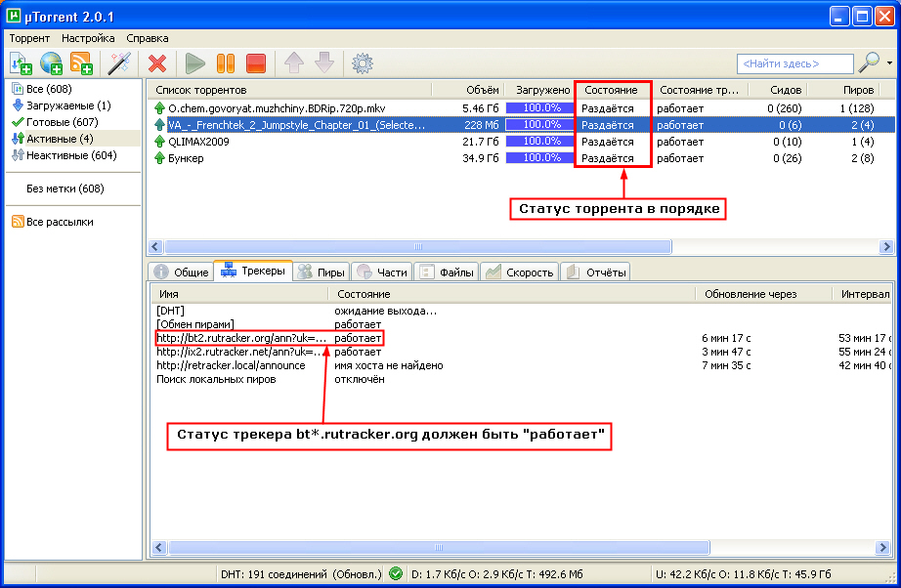Select torrent O.chem.govoryat.muzhchiny.BDRip.720p.mkv
901x588 pixels.
(277, 108)
